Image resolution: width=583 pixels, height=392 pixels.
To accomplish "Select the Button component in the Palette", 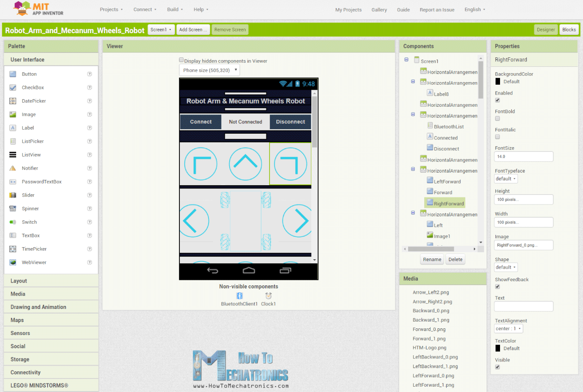I will tap(29, 74).
